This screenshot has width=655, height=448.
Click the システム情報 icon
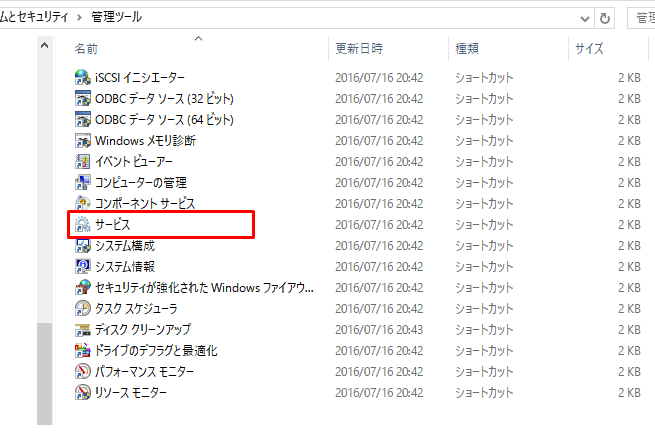(83, 266)
